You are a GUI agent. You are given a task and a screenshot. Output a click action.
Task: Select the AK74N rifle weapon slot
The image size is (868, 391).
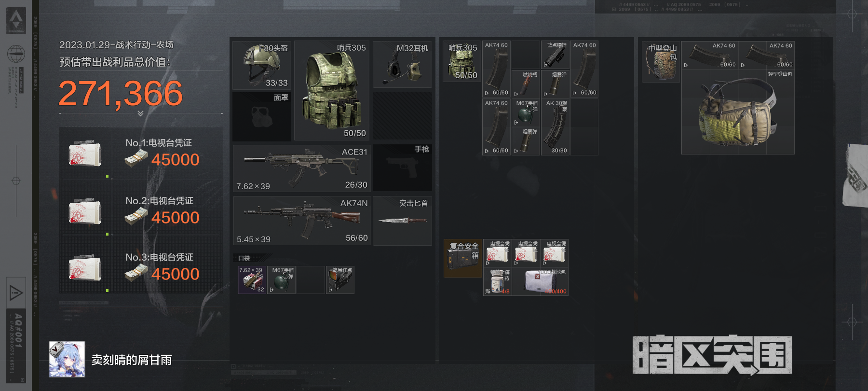302,221
